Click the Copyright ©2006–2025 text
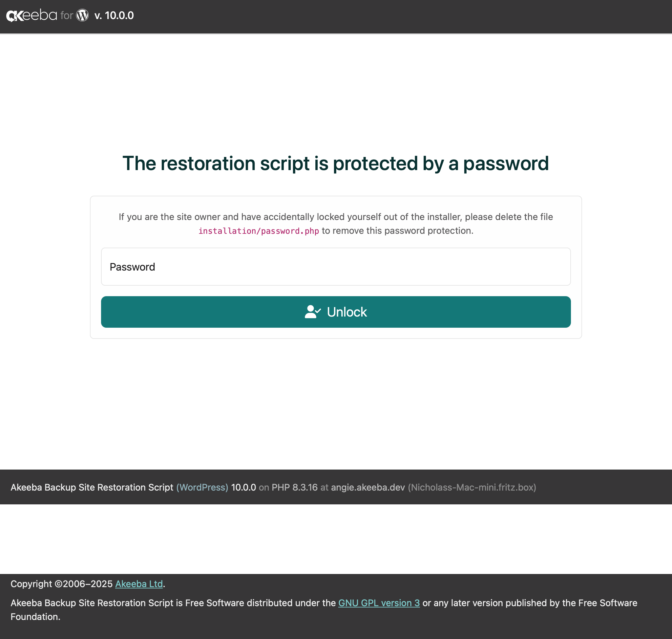The height and width of the screenshot is (639, 672). tap(61, 584)
